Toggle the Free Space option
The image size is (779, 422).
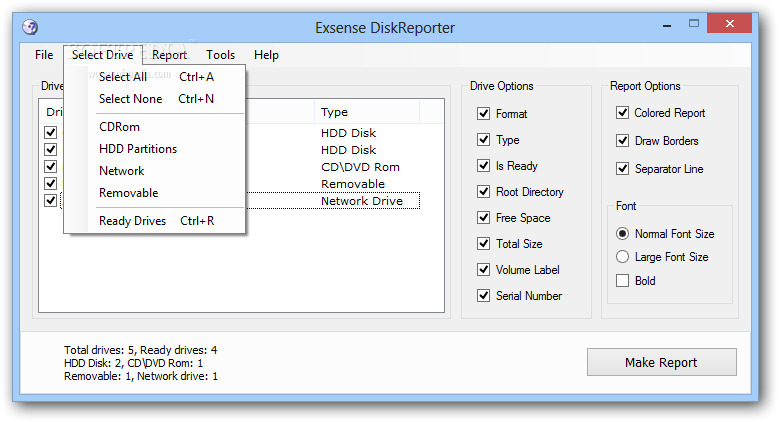(x=483, y=218)
